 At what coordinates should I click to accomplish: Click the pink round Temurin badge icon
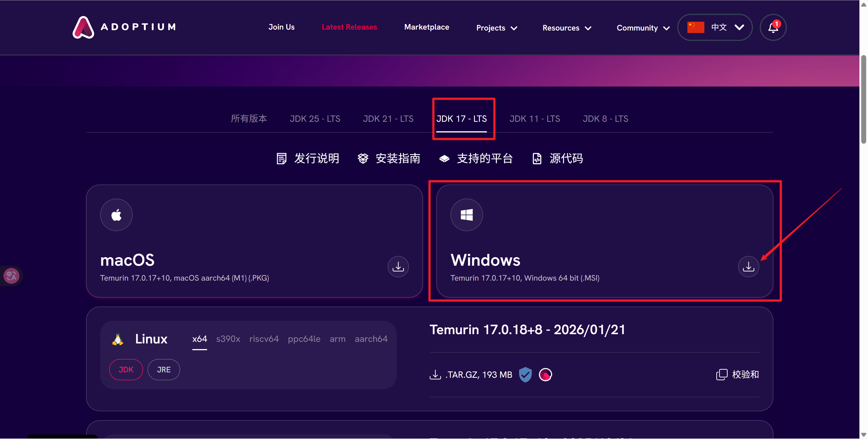pos(545,375)
